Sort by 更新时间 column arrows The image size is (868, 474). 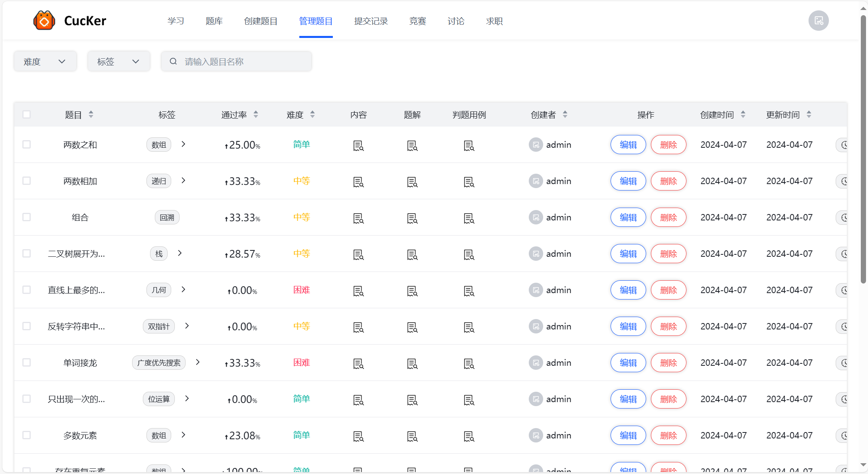coord(809,115)
